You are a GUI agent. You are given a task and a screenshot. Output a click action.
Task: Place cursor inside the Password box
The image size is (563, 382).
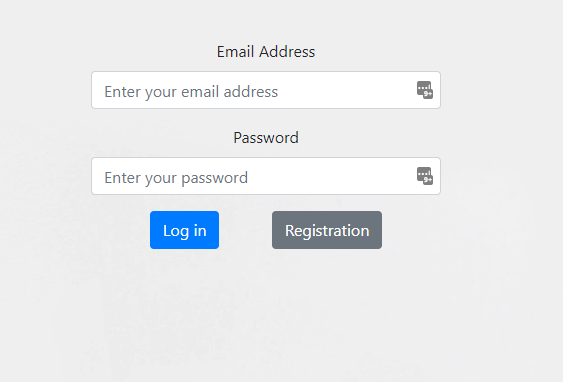pyautogui.click(x=266, y=176)
